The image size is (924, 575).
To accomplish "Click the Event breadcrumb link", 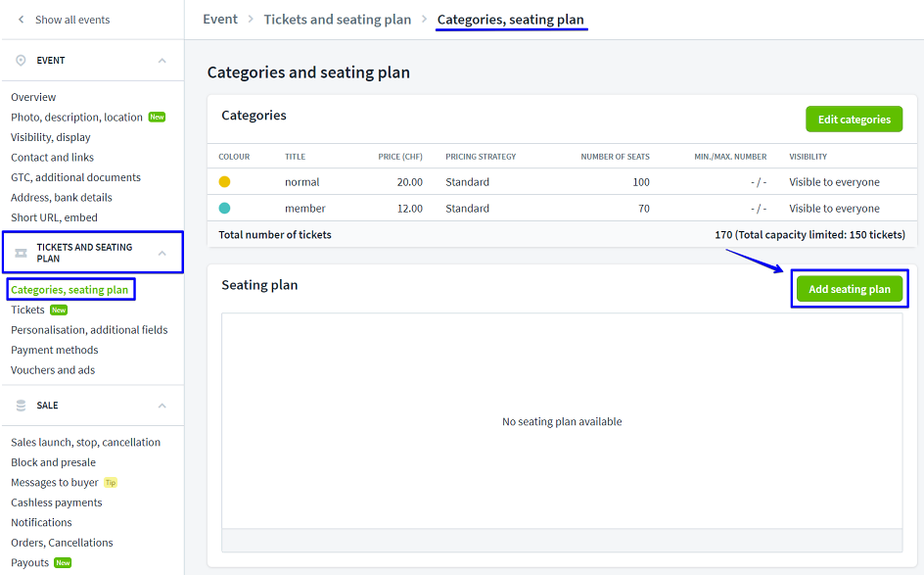I will click(220, 20).
